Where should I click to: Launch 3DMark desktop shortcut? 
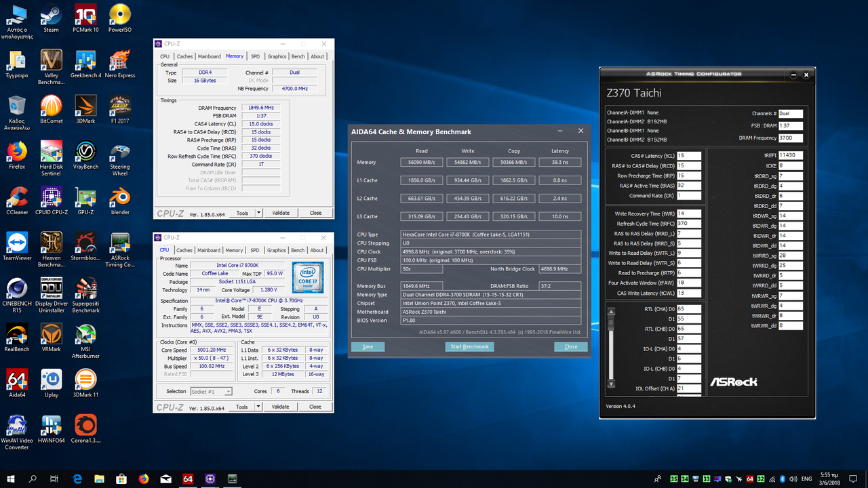point(85,110)
